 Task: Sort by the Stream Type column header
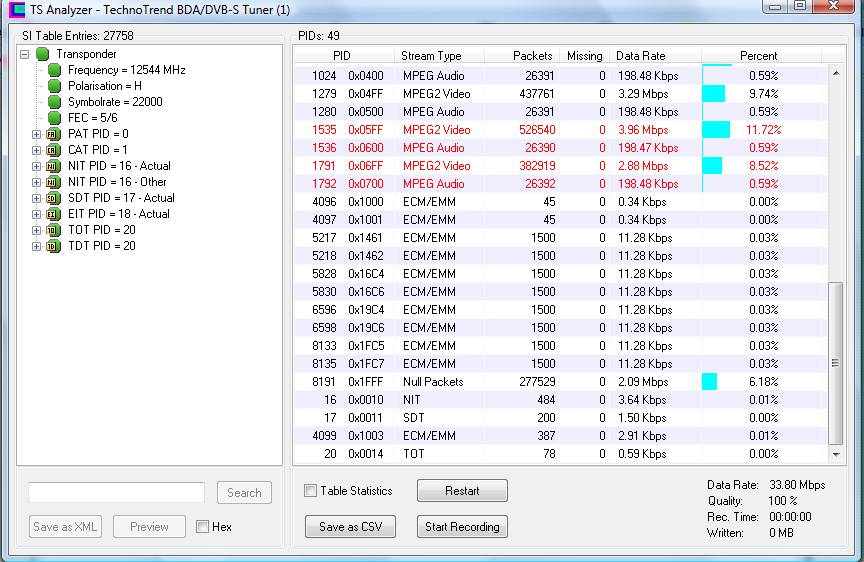(431, 56)
